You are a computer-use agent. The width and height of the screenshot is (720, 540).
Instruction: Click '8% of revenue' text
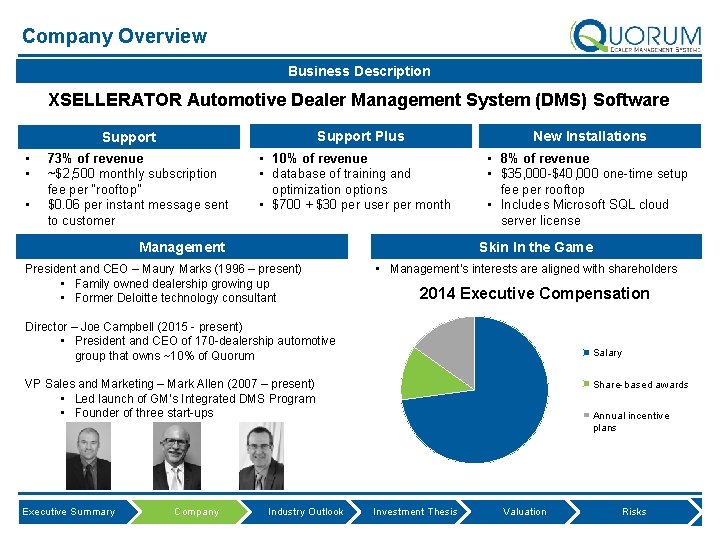545,158
